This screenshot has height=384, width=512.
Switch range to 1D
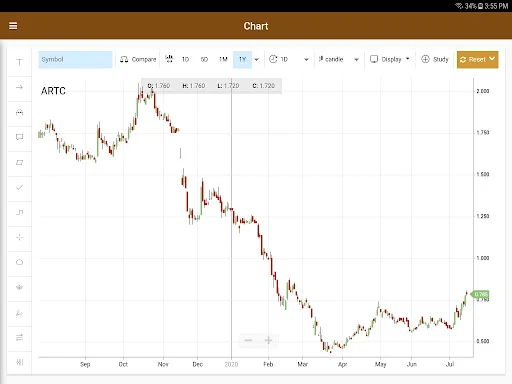coord(185,59)
